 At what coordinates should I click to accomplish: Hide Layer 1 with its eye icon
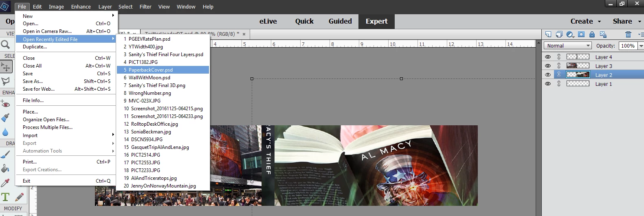click(548, 84)
